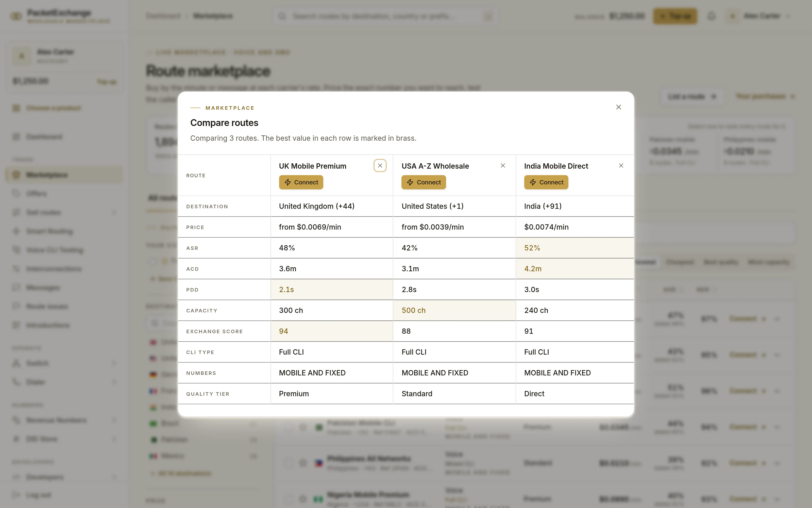Viewport: 812px width, 508px height.
Task: Click the Top up button in header
Action: coord(675,16)
